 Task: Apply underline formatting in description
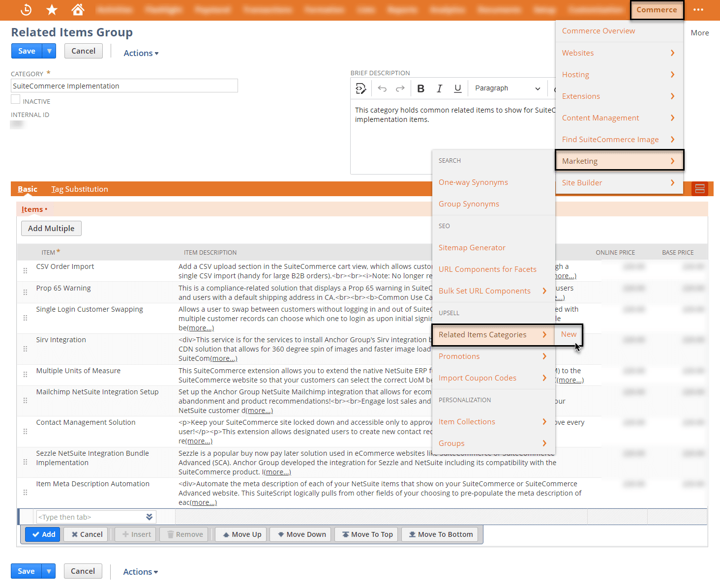pyautogui.click(x=458, y=88)
